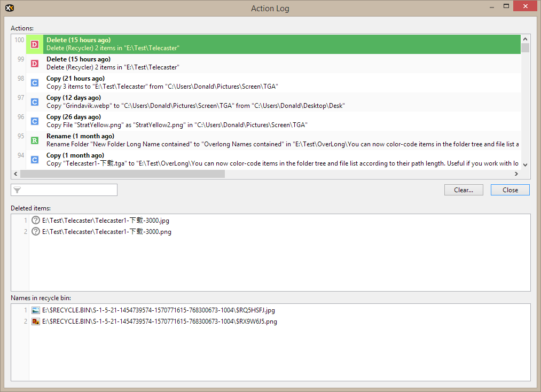Click the Delete icon for action 100

click(x=35, y=44)
